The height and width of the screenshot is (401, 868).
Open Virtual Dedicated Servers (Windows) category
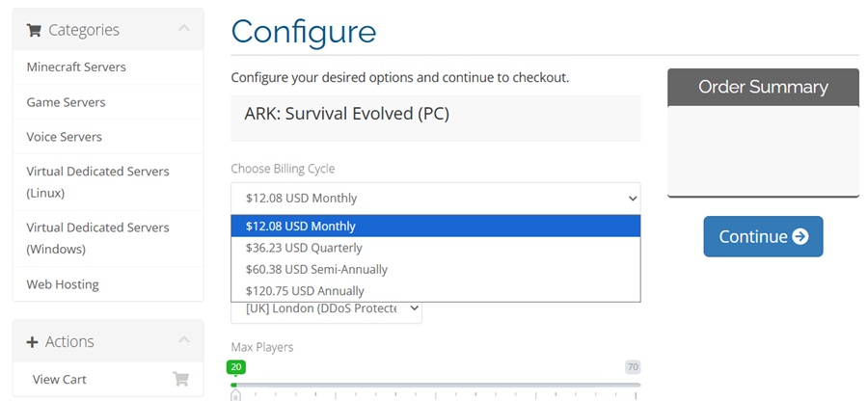tap(108, 238)
